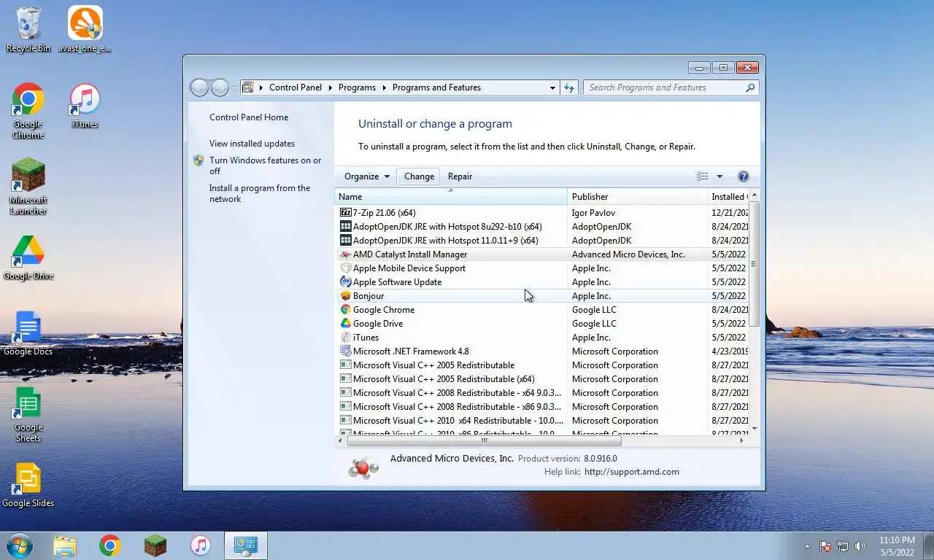Select AMD Catalyst Install Manager row

(542, 254)
